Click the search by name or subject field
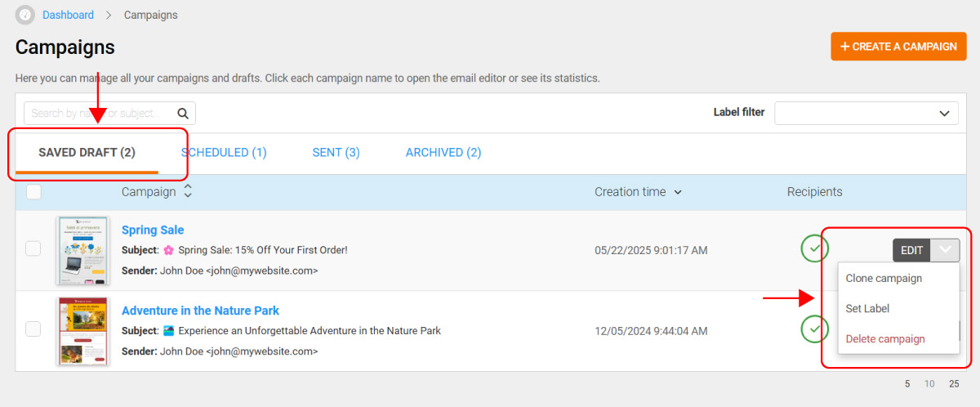This screenshot has height=407, width=980. (100, 114)
